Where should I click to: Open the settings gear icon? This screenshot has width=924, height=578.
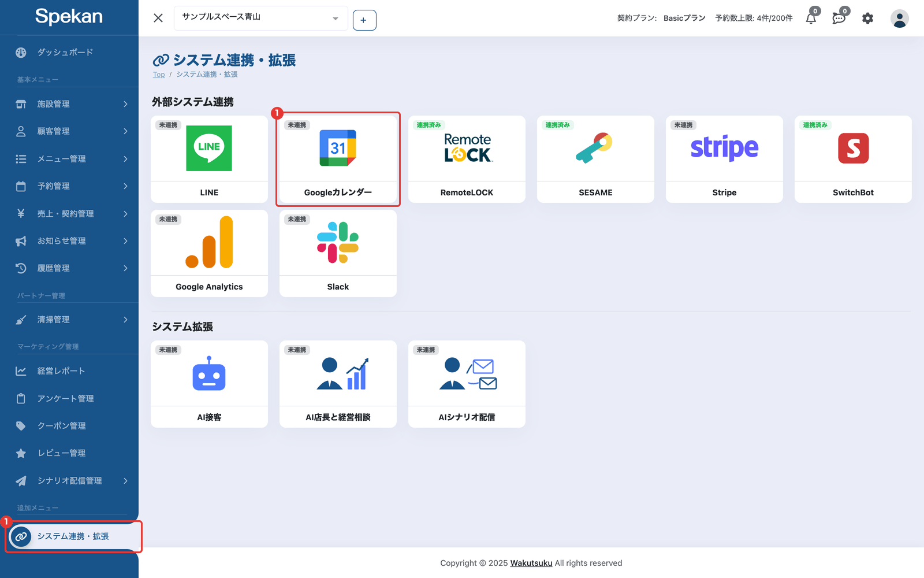pos(867,18)
